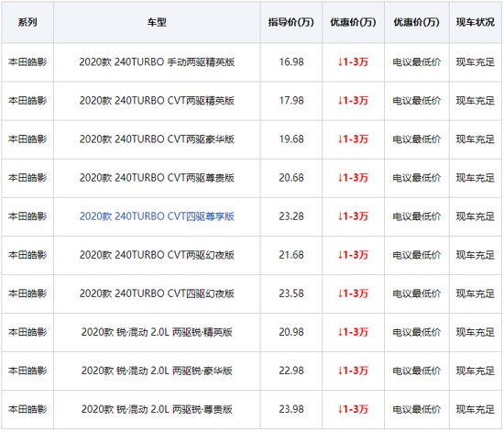Click the 现车状况 column header
The image size is (504, 432).
476,22
